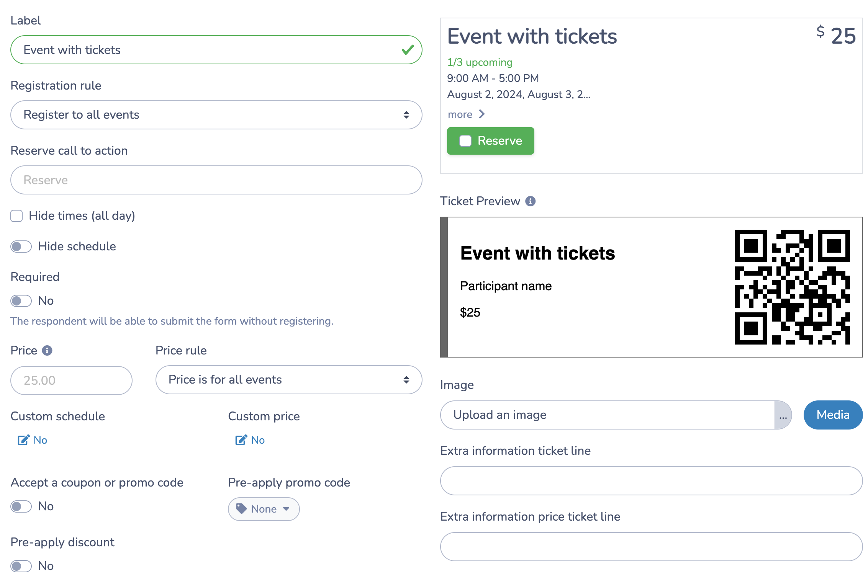
Task: Click the pencil icon under Custom price
Action: pyautogui.click(x=241, y=440)
